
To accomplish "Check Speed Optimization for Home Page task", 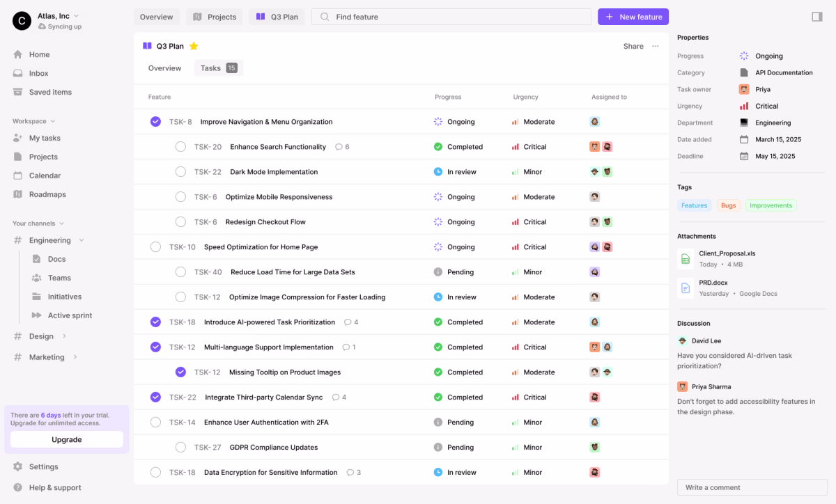I will tap(155, 247).
